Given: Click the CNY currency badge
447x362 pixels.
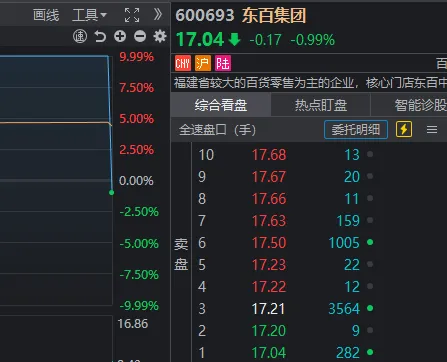Looking at the screenshot, I should click(183, 63).
